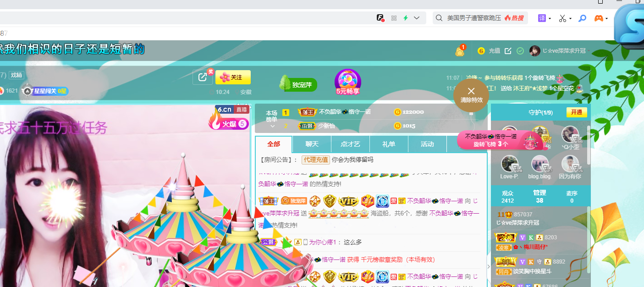This screenshot has height=287, width=644.
Task: Click the green lightning speed-mode icon
Action: pyautogui.click(x=406, y=18)
